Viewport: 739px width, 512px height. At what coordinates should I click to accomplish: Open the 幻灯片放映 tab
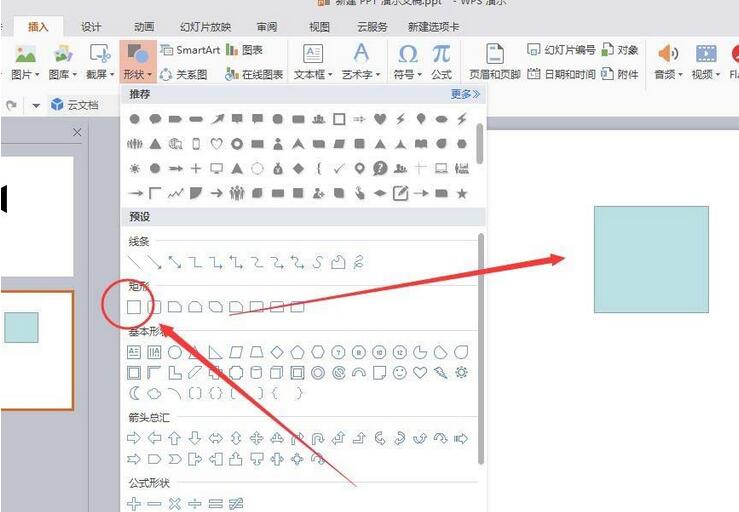pos(205,27)
